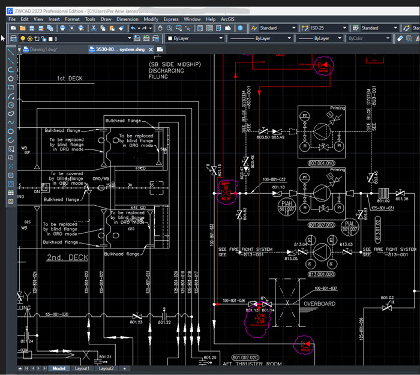This screenshot has height=375, width=420.
Task: Select the Polygon tool in Draw toolbar
Action: [x=11, y=79]
